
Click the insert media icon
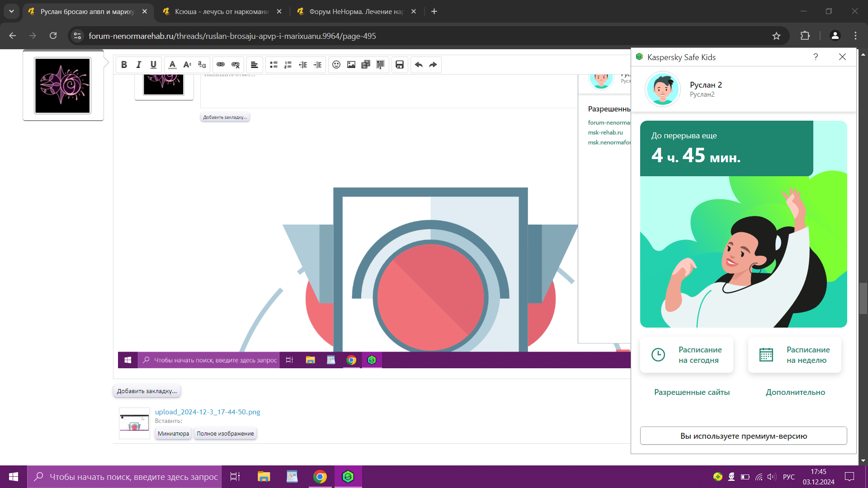tap(366, 65)
